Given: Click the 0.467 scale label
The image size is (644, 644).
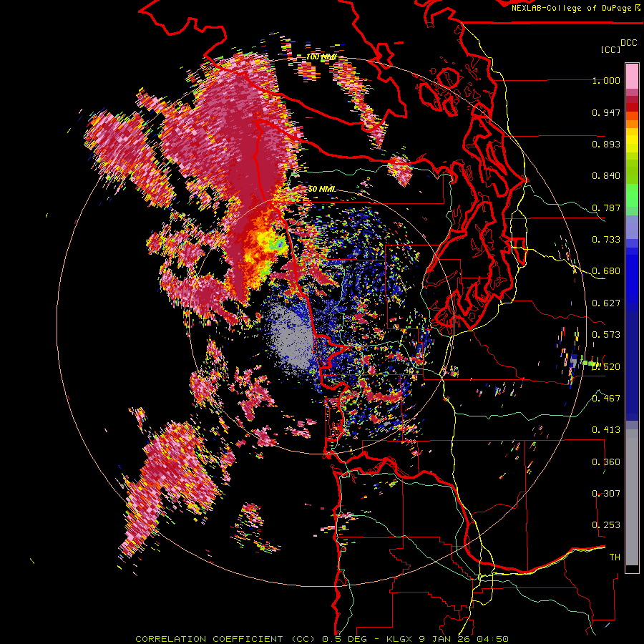Looking at the screenshot, I should point(606,399).
